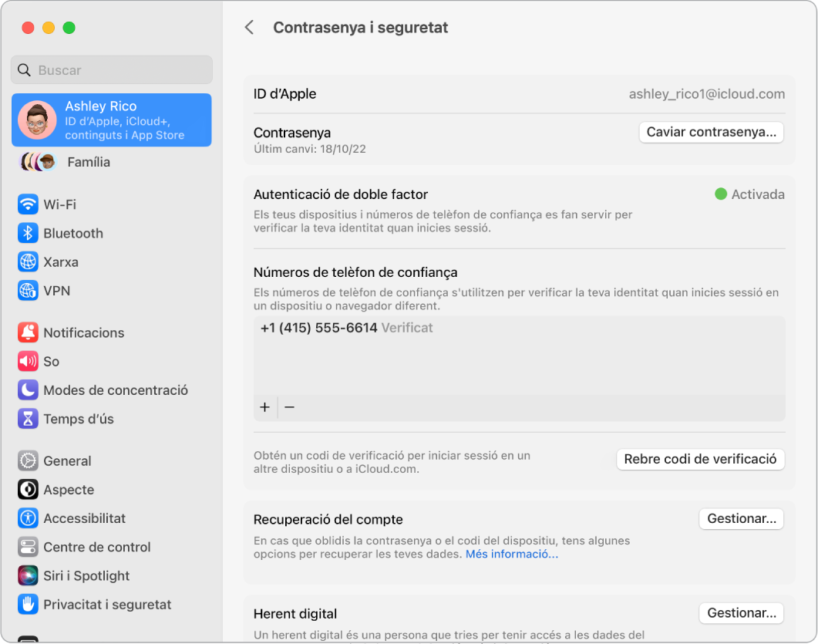The width and height of the screenshot is (818, 644).
Task: Add a trusted phone number with plus
Action: (x=265, y=407)
